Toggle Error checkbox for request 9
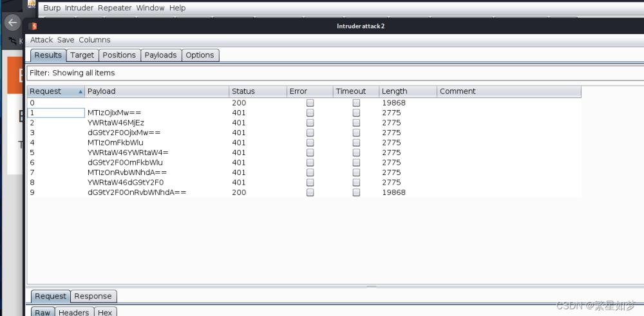 pyautogui.click(x=310, y=192)
